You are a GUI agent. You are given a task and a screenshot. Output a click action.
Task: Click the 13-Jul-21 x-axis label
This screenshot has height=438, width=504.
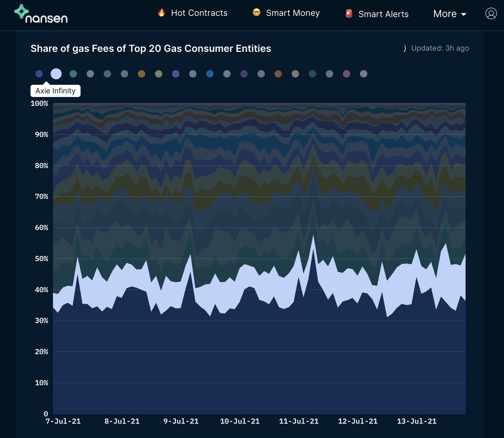click(x=416, y=421)
